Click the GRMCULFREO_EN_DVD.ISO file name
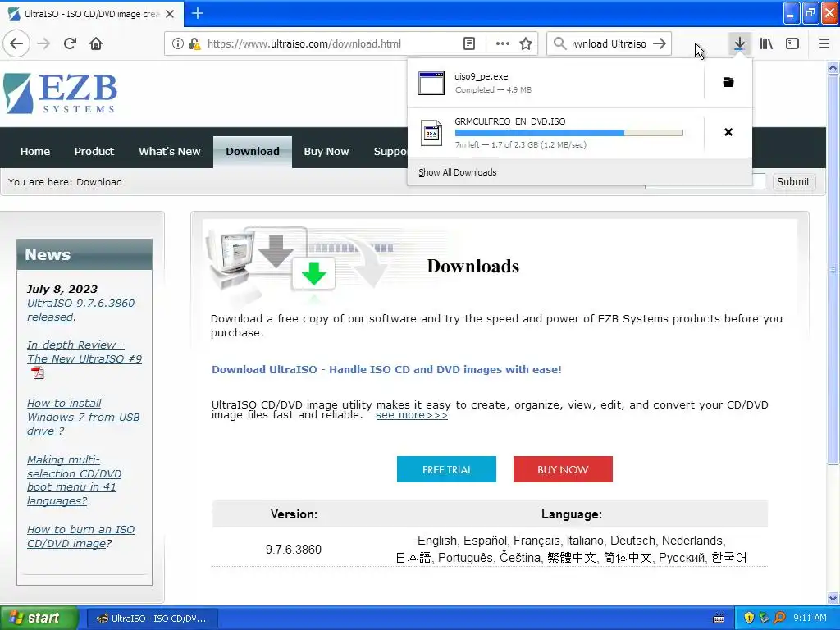840x630 pixels. (x=510, y=121)
